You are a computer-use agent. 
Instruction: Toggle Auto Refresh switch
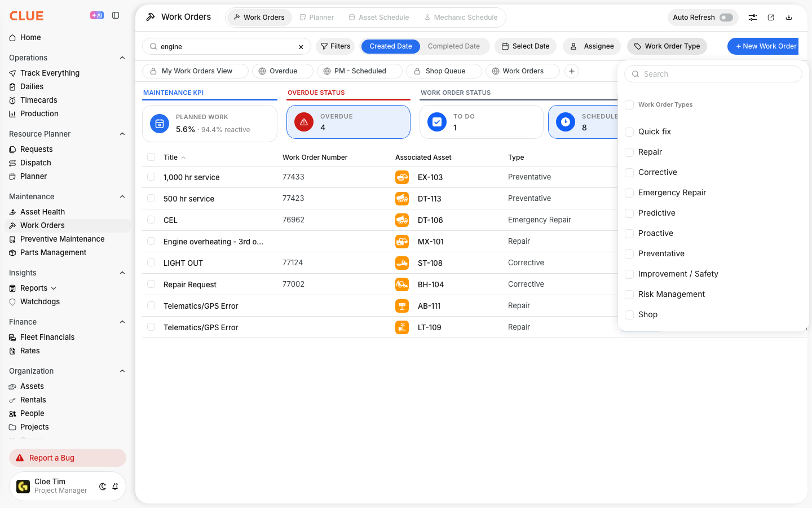click(726, 17)
